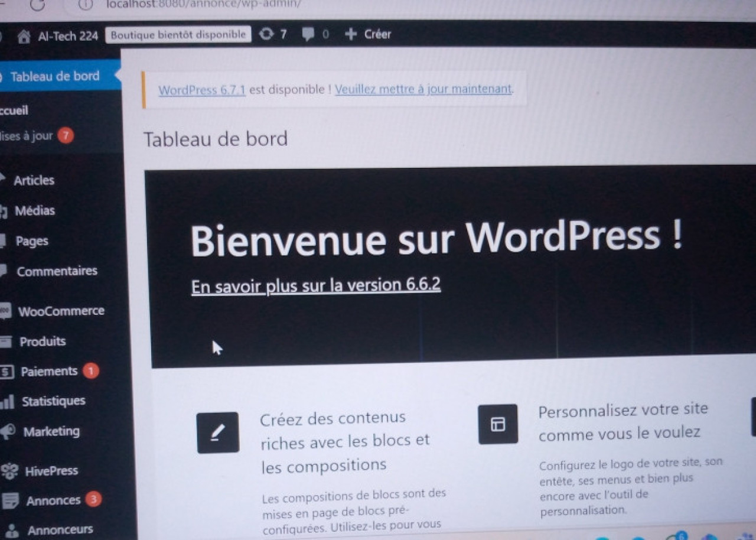Click the red 1 badge on Paiements
The width and height of the screenshot is (756, 540).
90,371
